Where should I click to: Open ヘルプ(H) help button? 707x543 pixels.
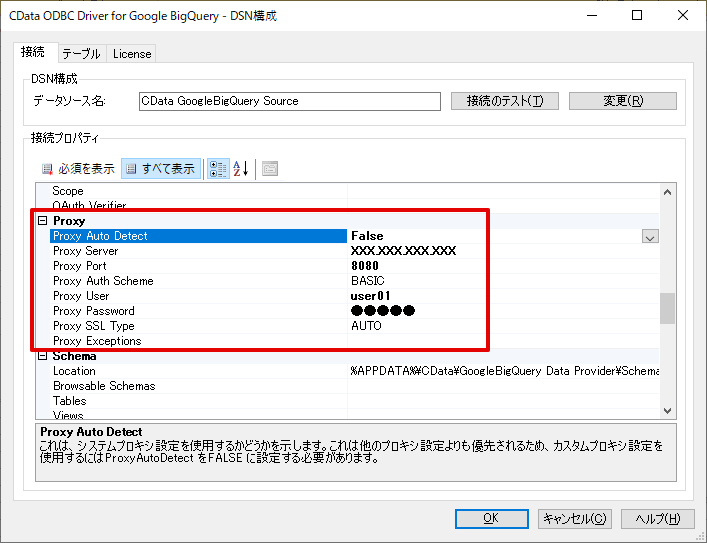click(x=657, y=519)
